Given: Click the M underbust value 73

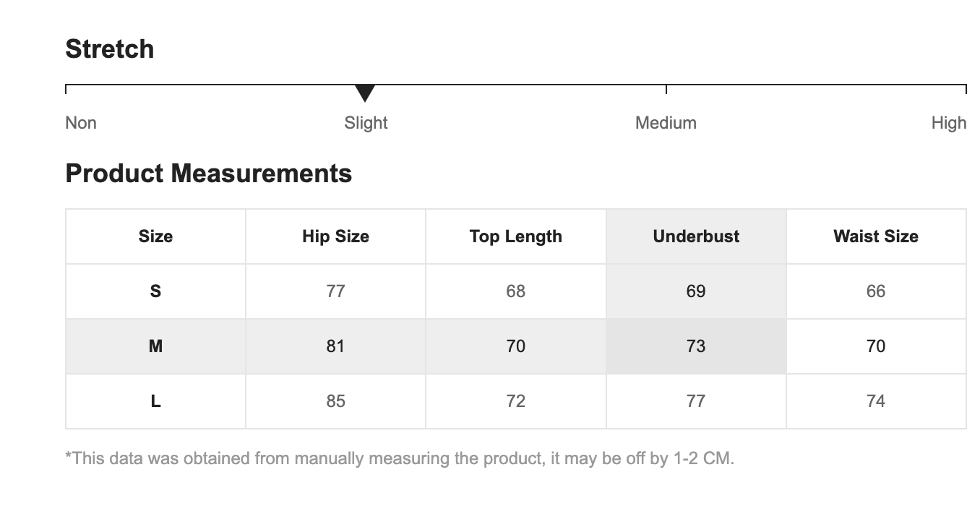Looking at the screenshot, I should pyautogui.click(x=696, y=346).
